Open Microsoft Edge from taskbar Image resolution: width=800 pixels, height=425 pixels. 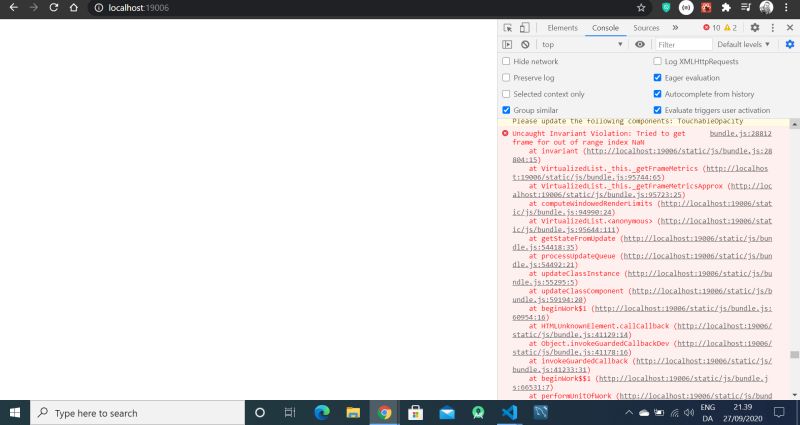coord(321,412)
